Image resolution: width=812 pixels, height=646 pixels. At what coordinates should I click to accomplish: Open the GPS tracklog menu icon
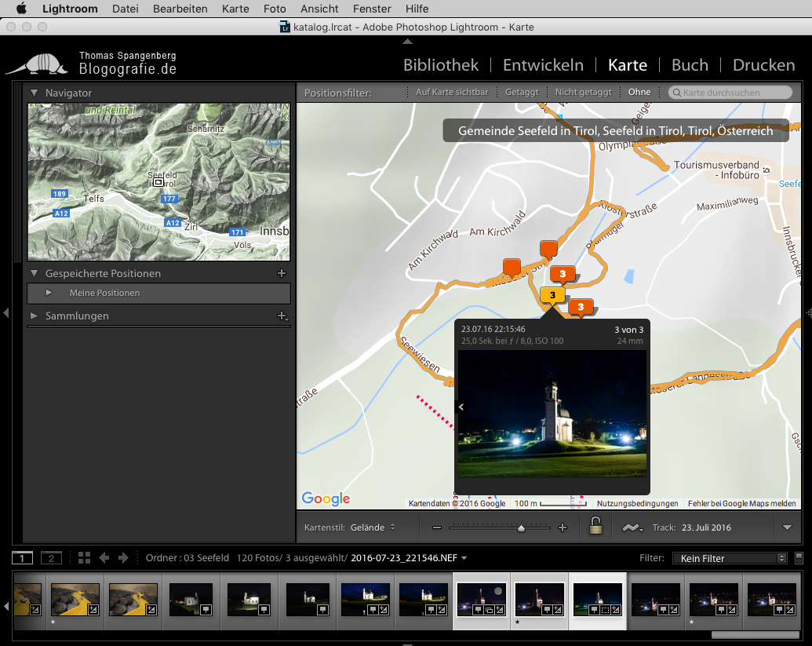point(632,528)
